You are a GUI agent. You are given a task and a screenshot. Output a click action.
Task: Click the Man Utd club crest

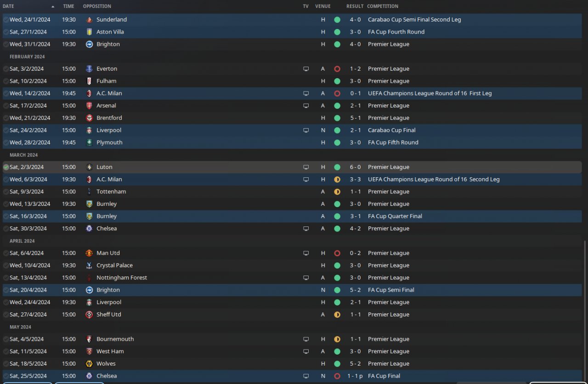[x=89, y=253]
